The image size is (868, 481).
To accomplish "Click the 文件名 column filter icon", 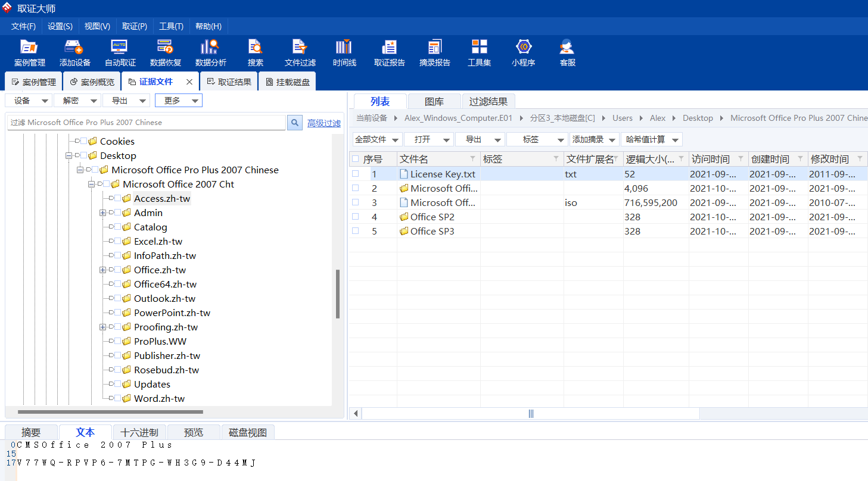I will point(473,159).
